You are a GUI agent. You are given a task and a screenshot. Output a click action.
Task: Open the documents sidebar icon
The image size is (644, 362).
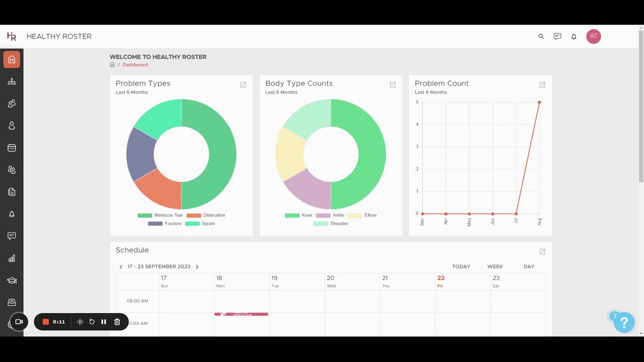(12, 192)
